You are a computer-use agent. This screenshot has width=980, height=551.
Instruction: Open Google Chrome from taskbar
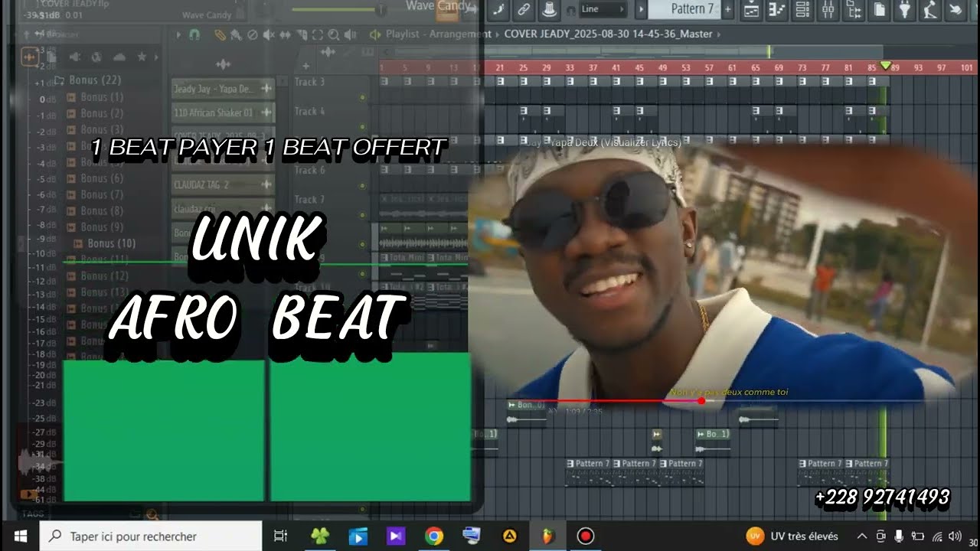[434, 536]
